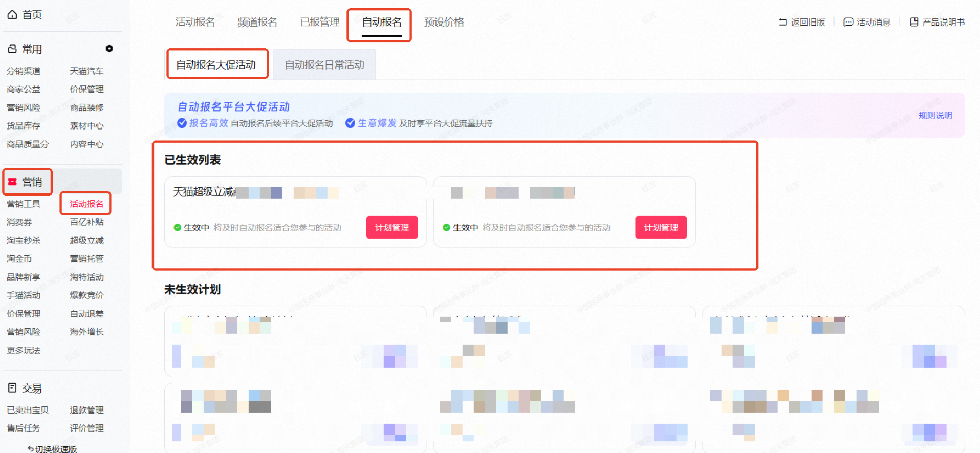This screenshot has height=453, width=980.
Task: Open 超级立减 in sidebar
Action: (86, 240)
